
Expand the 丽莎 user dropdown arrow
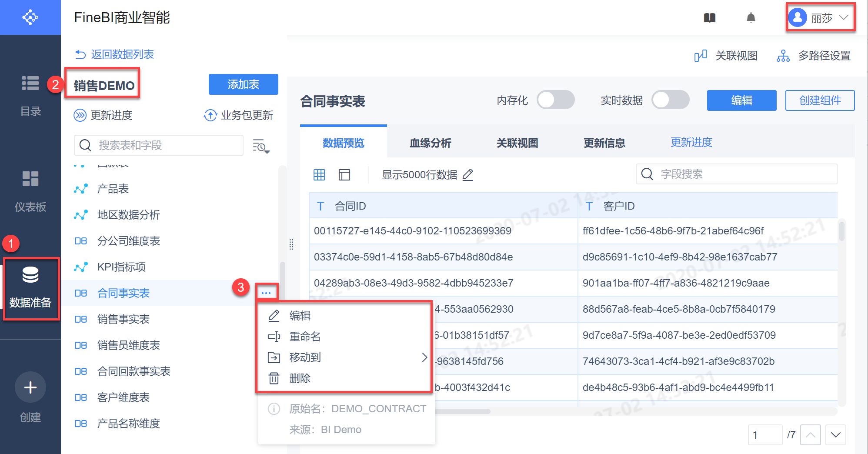844,18
